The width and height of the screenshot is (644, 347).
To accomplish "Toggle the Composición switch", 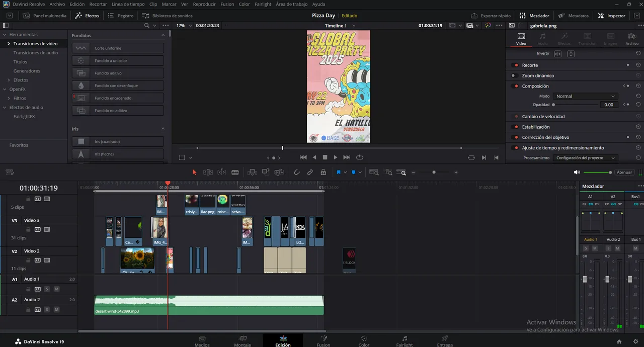I will pos(515,86).
